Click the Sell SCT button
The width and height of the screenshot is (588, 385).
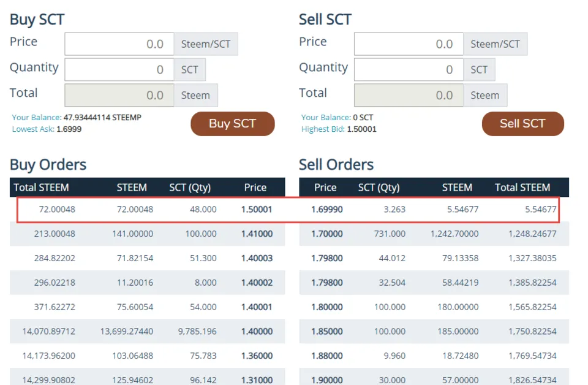(x=522, y=123)
